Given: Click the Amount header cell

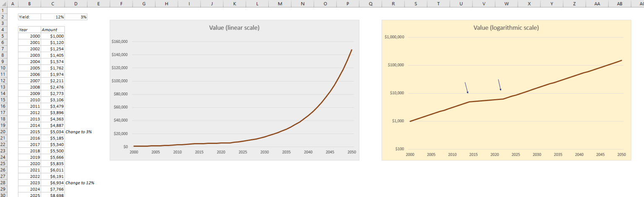Looking at the screenshot, I should point(53,30).
